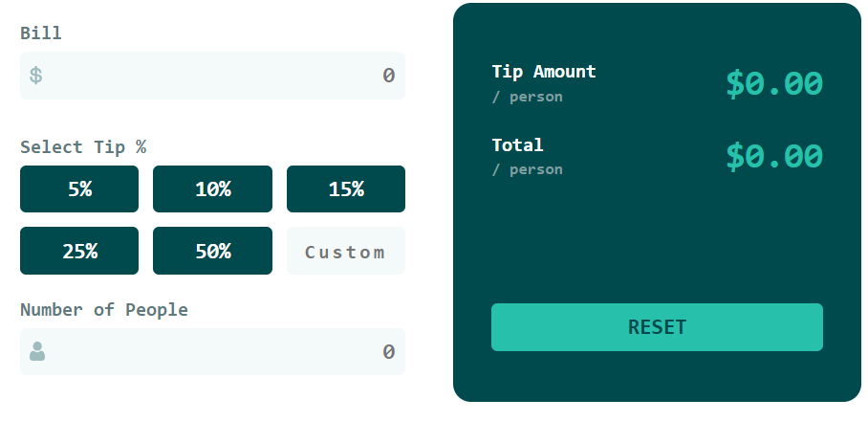
Task: Choose the 50% tip option
Action: (x=212, y=251)
